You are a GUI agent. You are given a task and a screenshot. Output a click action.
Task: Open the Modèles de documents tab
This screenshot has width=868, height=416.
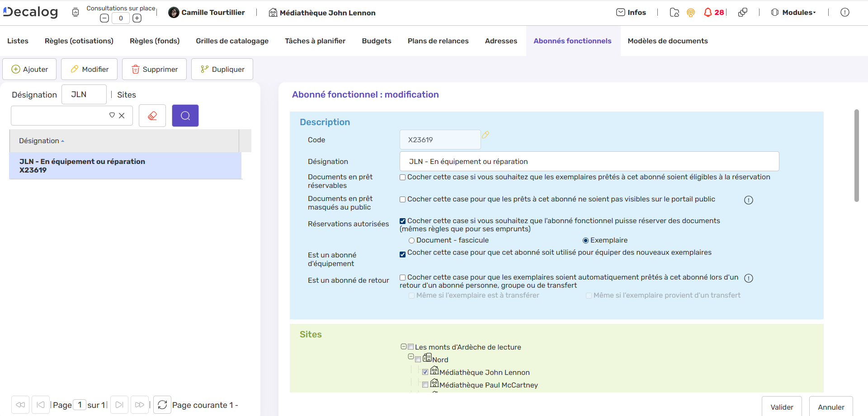tap(667, 41)
